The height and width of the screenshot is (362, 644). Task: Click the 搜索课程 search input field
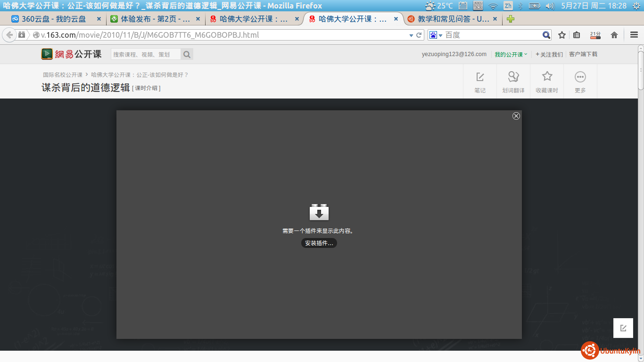145,54
